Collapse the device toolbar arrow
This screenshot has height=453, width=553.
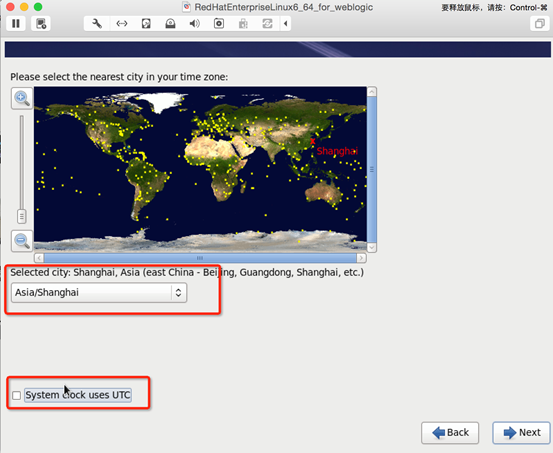click(x=285, y=24)
